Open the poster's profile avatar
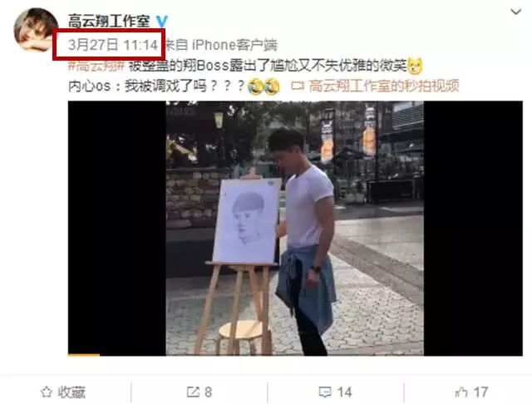 pos(36,30)
